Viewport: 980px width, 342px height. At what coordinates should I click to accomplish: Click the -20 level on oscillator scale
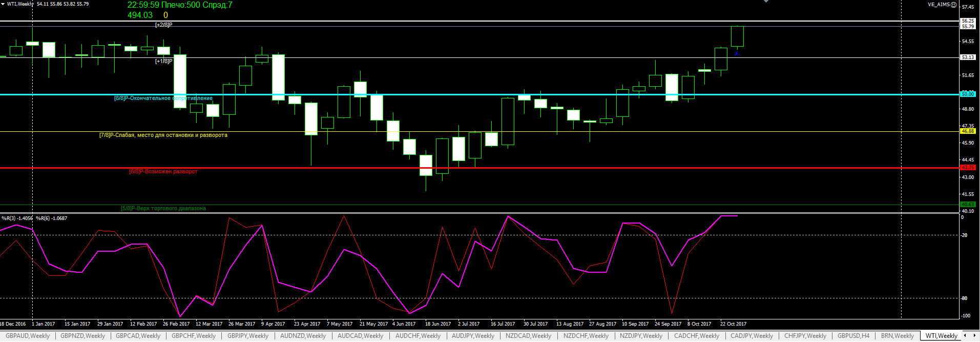pyautogui.click(x=964, y=235)
